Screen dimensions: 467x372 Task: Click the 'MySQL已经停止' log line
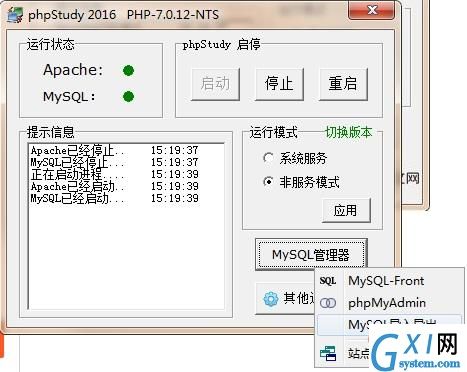[x=115, y=163]
